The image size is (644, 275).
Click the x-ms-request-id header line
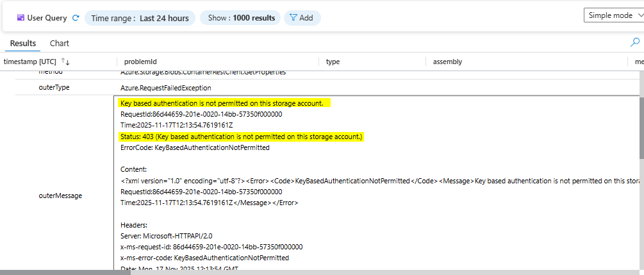point(211,247)
